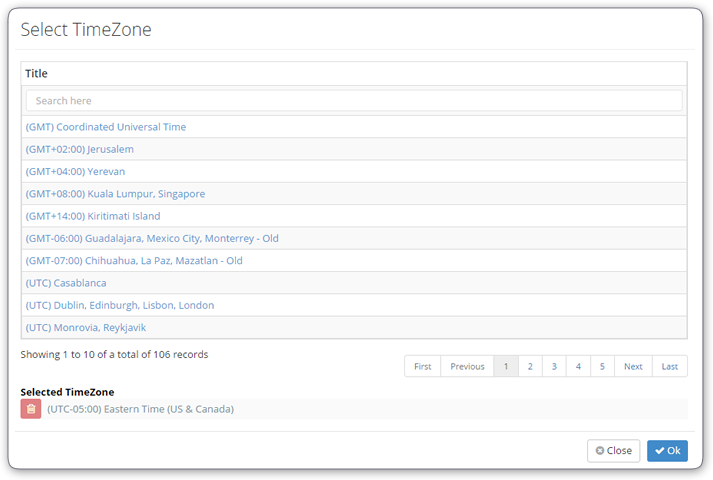This screenshot has width=713, height=480.
Task: Go to page 2 of records
Action: 530,366
